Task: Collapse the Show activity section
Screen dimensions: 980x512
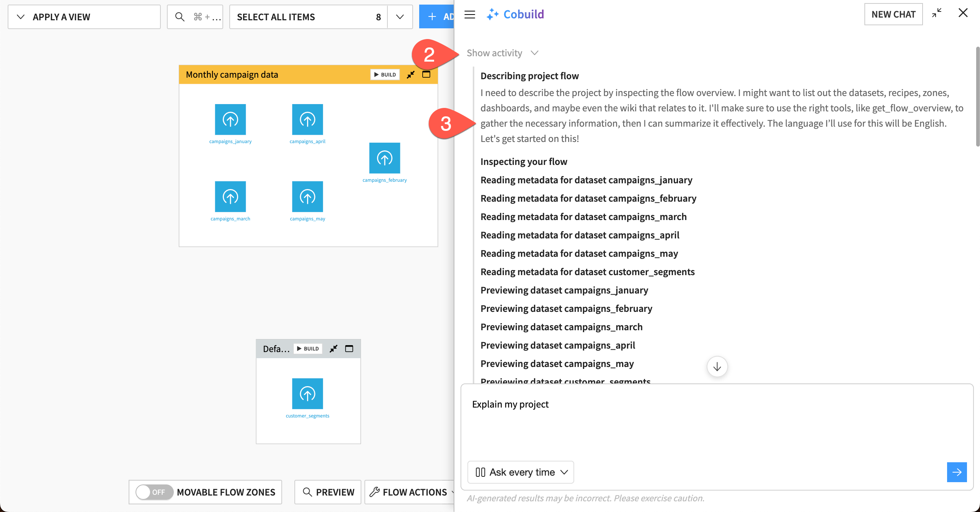Action: tap(503, 53)
